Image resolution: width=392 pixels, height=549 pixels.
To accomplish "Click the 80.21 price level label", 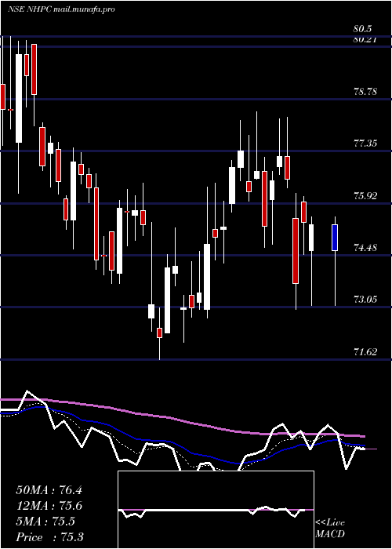I will tap(365, 39).
